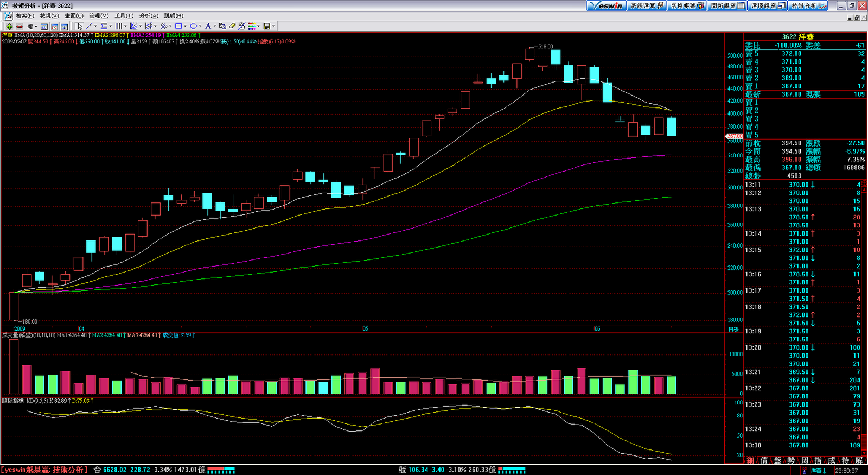Image resolution: width=868 pixels, height=475 pixels.
Task: Open the 分析(A) menu
Action: [x=149, y=16]
